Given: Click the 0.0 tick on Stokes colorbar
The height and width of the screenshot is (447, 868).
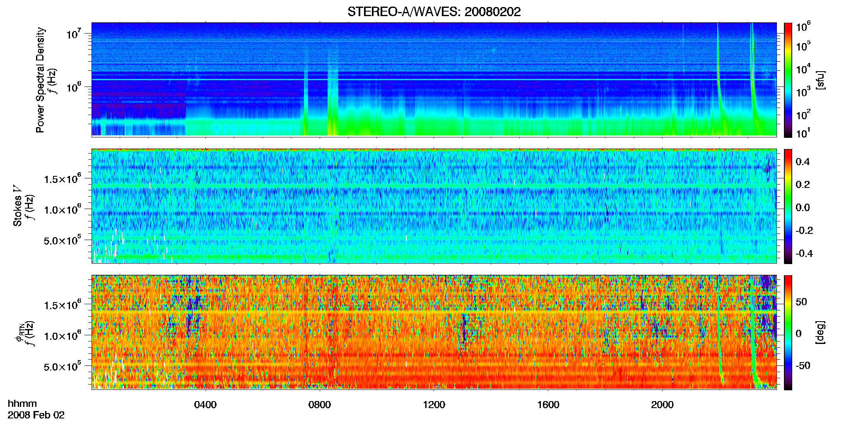Looking at the screenshot, I should 803,208.
